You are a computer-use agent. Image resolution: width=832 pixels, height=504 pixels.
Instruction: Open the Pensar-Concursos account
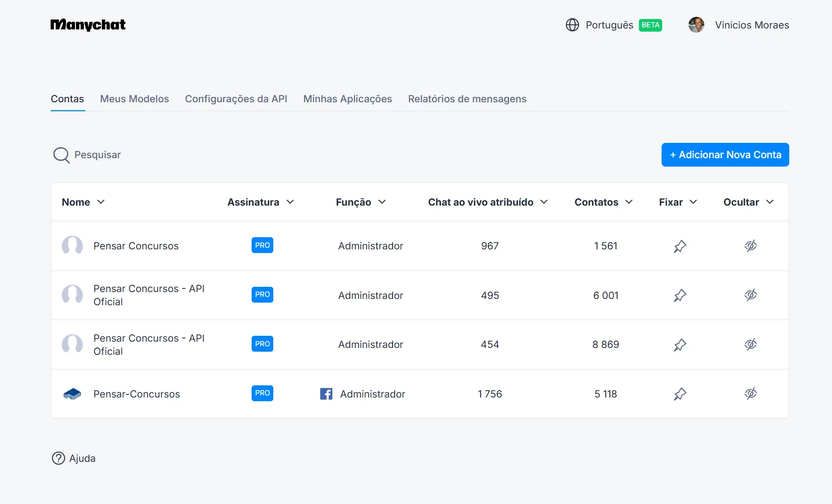pos(137,394)
